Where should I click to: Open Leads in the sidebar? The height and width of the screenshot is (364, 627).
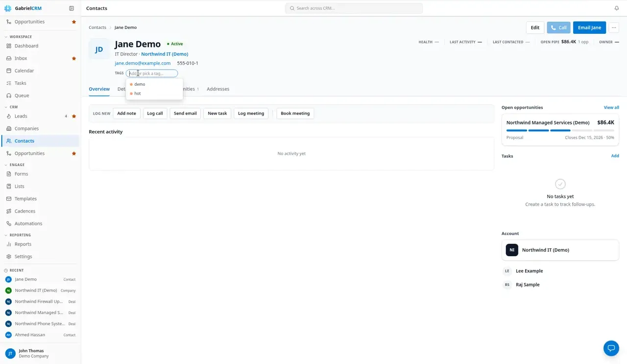[40, 116]
